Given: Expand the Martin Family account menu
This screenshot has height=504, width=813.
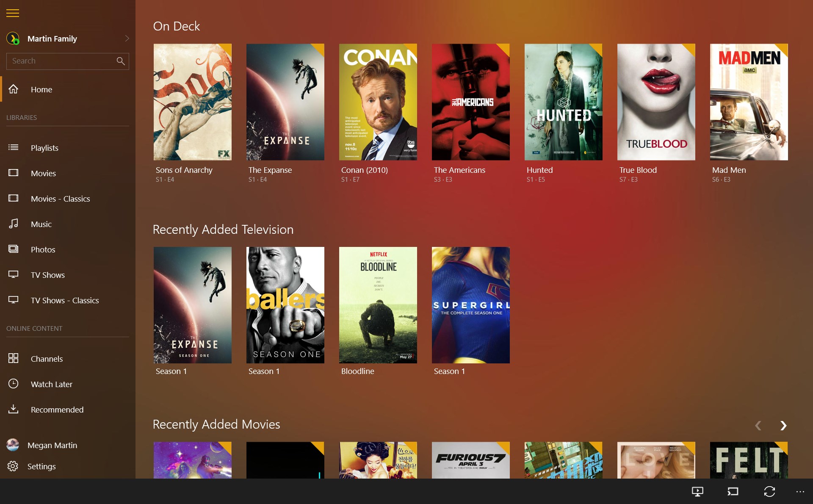Looking at the screenshot, I should point(127,38).
